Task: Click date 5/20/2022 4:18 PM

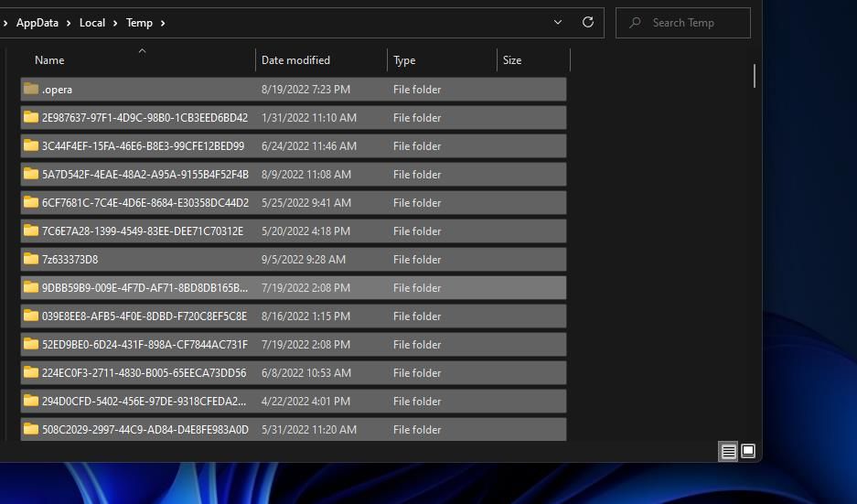Action: 305,231
